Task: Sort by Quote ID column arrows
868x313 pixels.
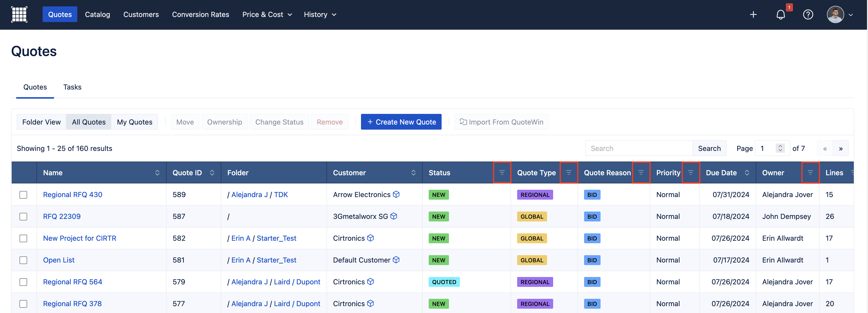Action: pyautogui.click(x=212, y=173)
